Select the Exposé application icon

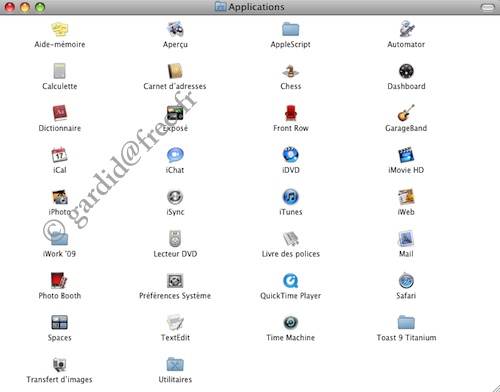point(175,113)
